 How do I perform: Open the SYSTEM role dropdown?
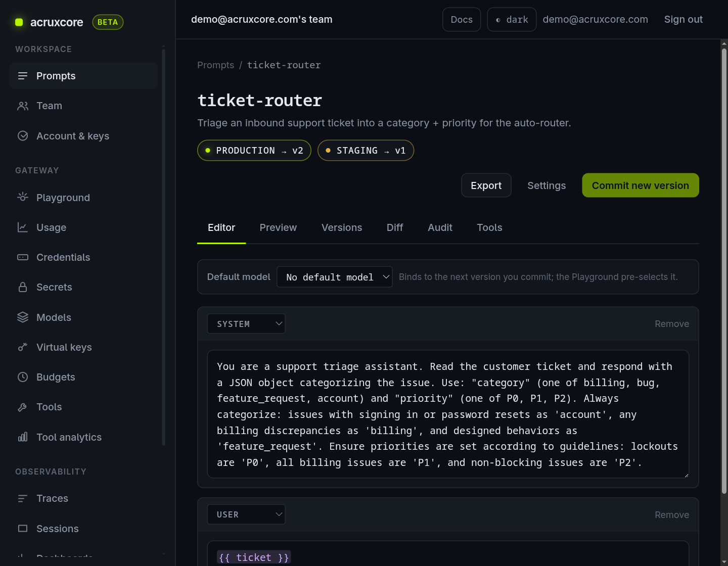246,324
